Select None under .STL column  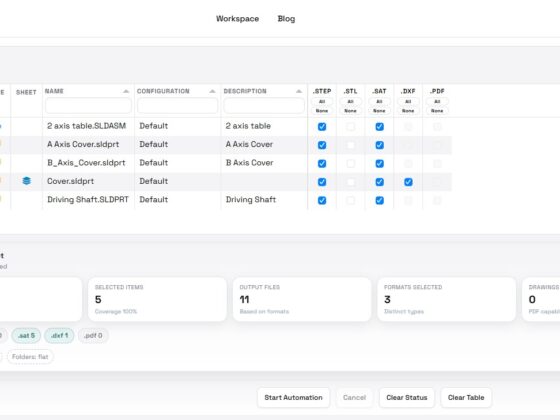[x=351, y=111]
